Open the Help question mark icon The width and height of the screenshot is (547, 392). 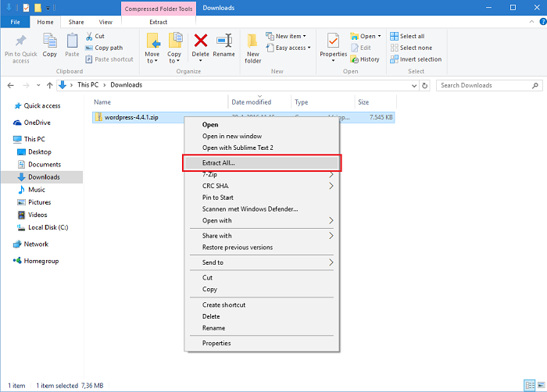[543, 22]
